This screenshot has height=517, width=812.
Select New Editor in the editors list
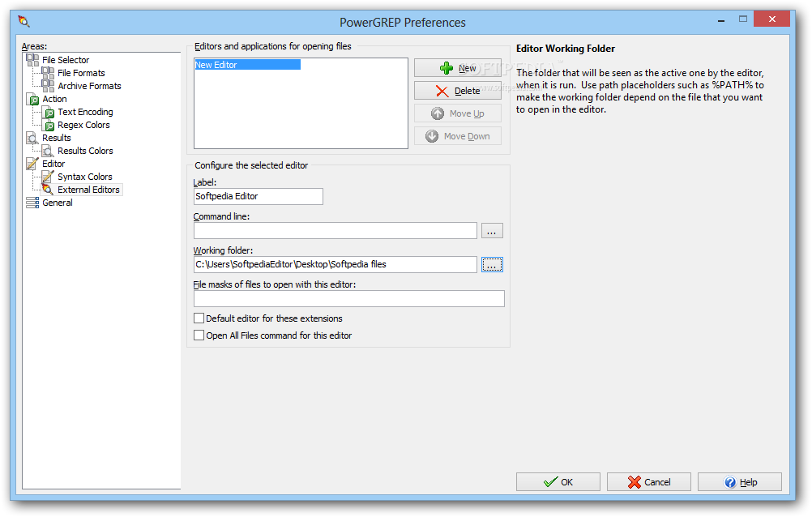(247, 65)
